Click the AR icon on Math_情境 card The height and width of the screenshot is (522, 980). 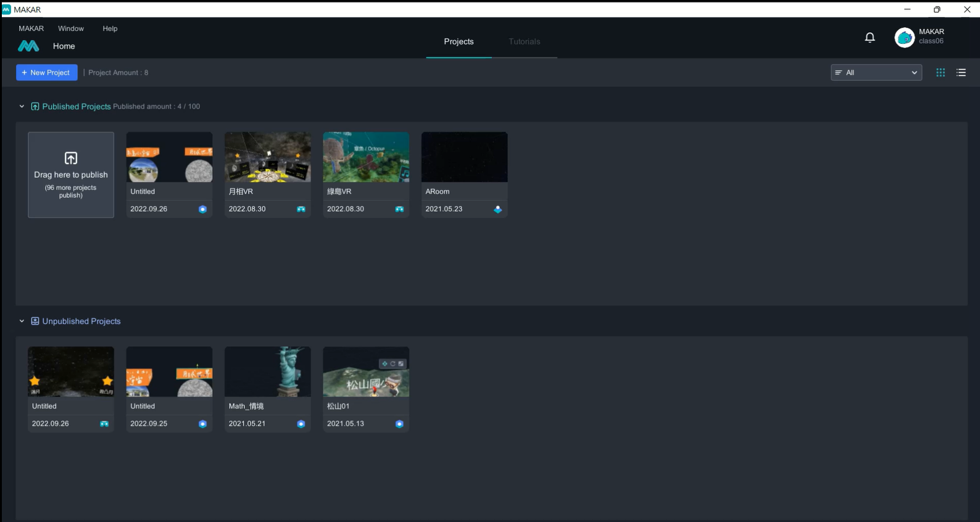tap(301, 424)
